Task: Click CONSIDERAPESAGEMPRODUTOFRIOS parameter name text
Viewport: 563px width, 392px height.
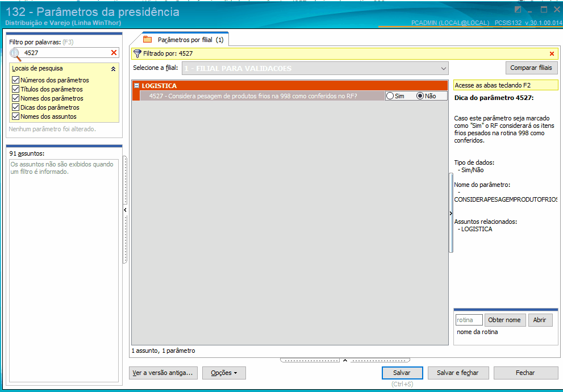Action: (x=506, y=199)
